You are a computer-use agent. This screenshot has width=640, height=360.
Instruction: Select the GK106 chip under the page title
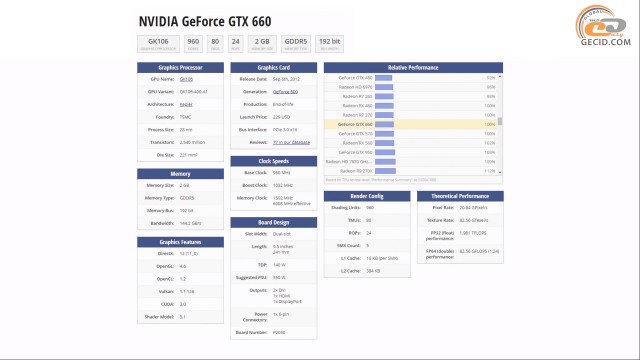click(158, 44)
